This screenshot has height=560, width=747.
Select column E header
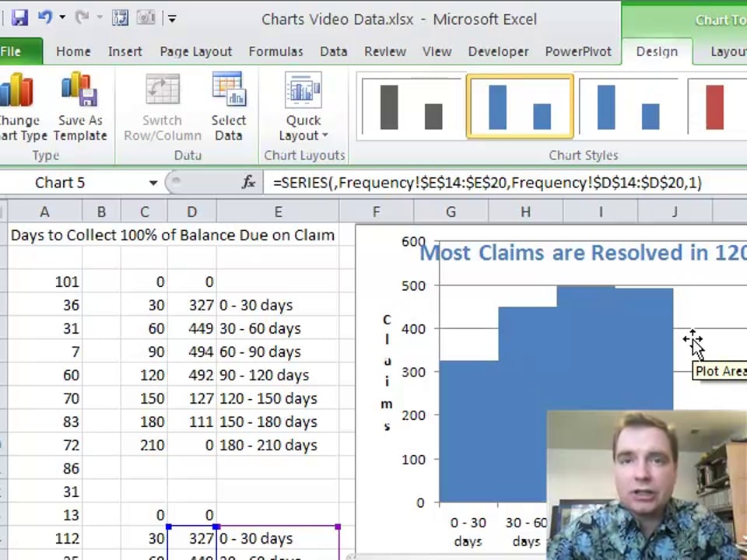(278, 212)
